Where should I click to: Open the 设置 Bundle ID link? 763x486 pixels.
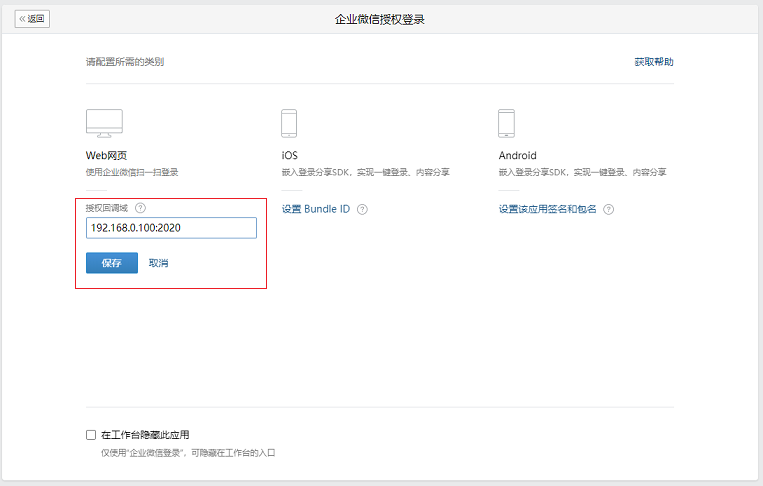316,210
